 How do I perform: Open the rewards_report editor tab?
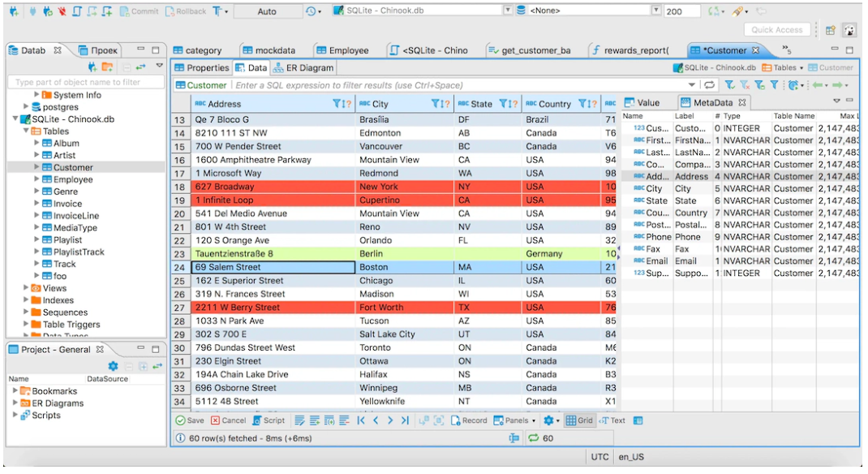pyautogui.click(x=630, y=50)
